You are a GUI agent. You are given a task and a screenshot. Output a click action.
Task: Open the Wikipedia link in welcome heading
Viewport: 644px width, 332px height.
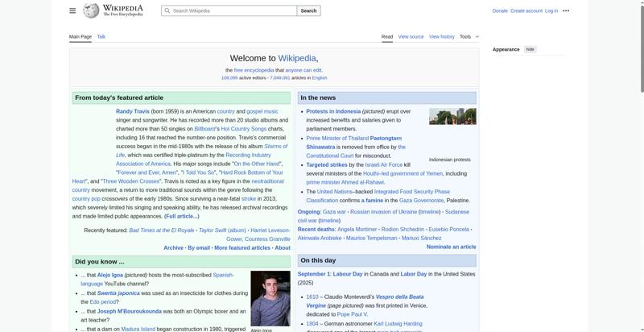point(297,58)
